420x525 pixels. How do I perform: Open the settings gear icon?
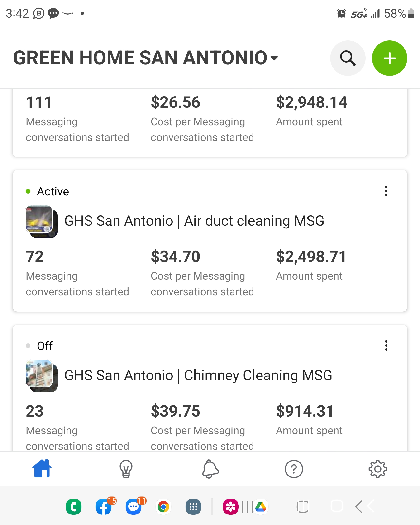click(378, 469)
